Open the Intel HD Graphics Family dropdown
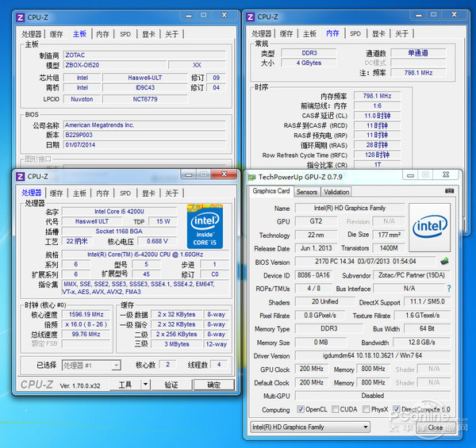 (x=309, y=427)
